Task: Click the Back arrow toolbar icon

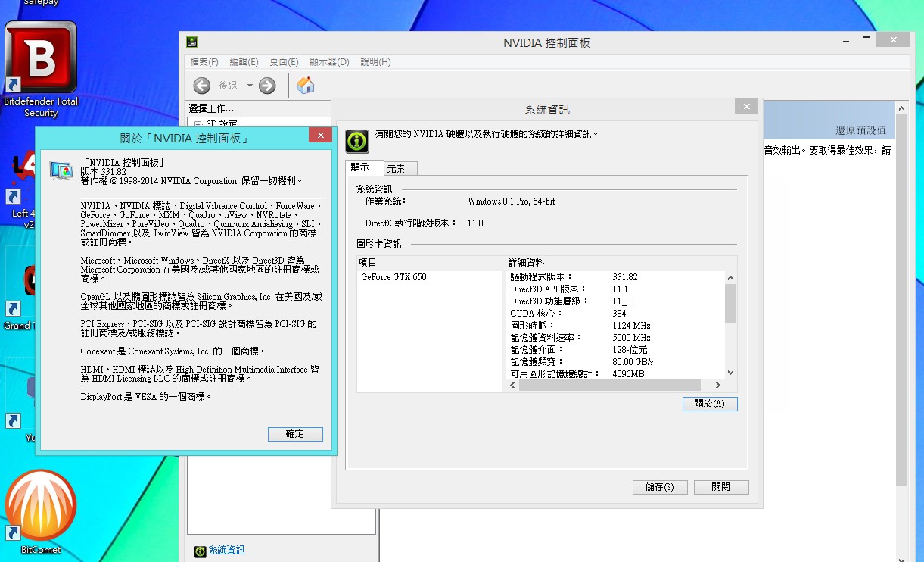Action: tap(201, 86)
